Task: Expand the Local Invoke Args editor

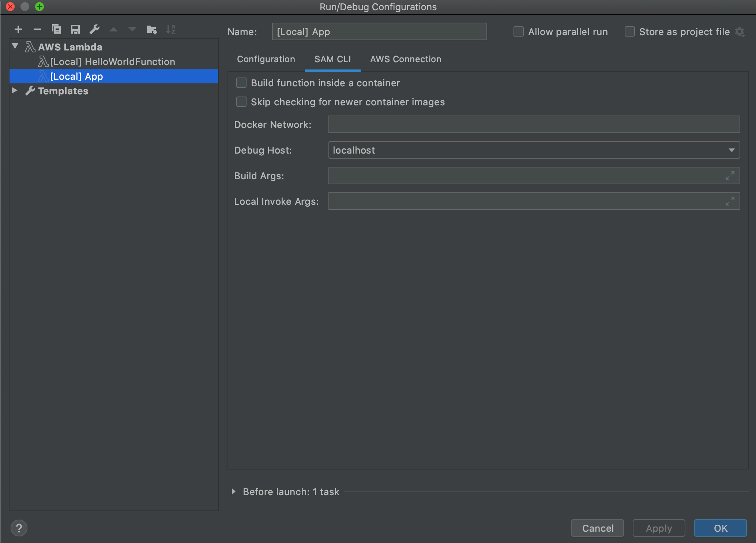Action: [x=730, y=201]
